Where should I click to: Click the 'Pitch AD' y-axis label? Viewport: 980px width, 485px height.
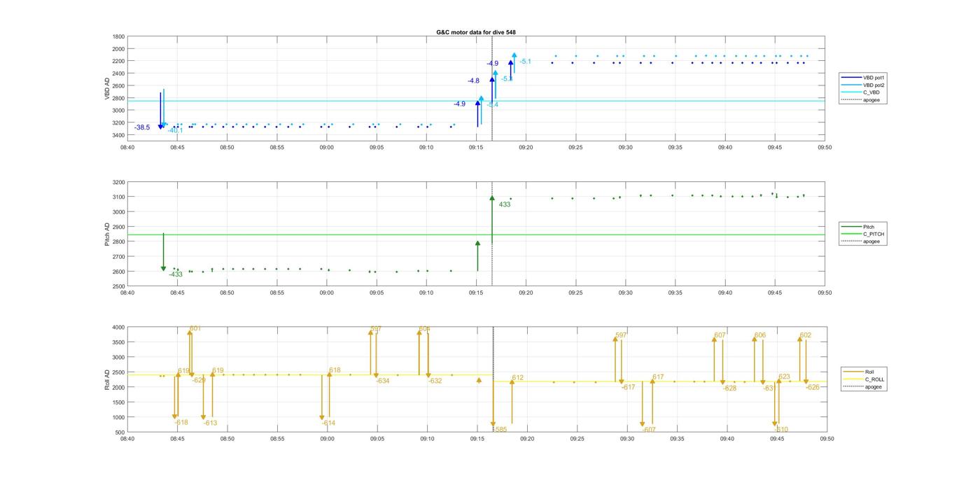click(x=108, y=234)
